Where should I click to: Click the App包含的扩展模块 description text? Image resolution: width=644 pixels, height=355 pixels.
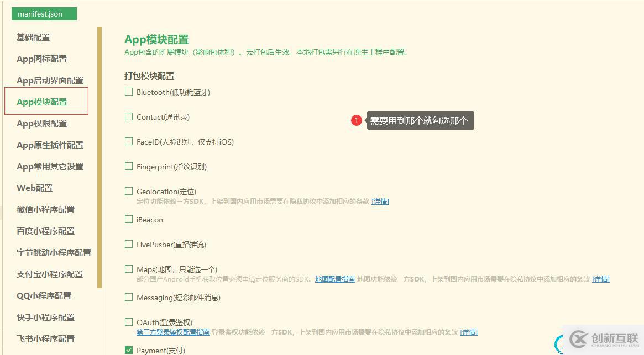266,52
